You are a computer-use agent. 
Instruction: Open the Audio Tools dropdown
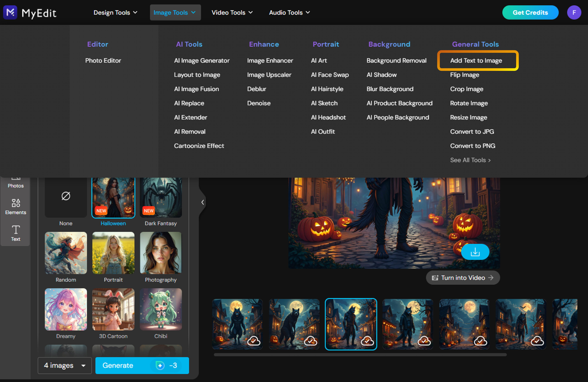[x=289, y=12]
